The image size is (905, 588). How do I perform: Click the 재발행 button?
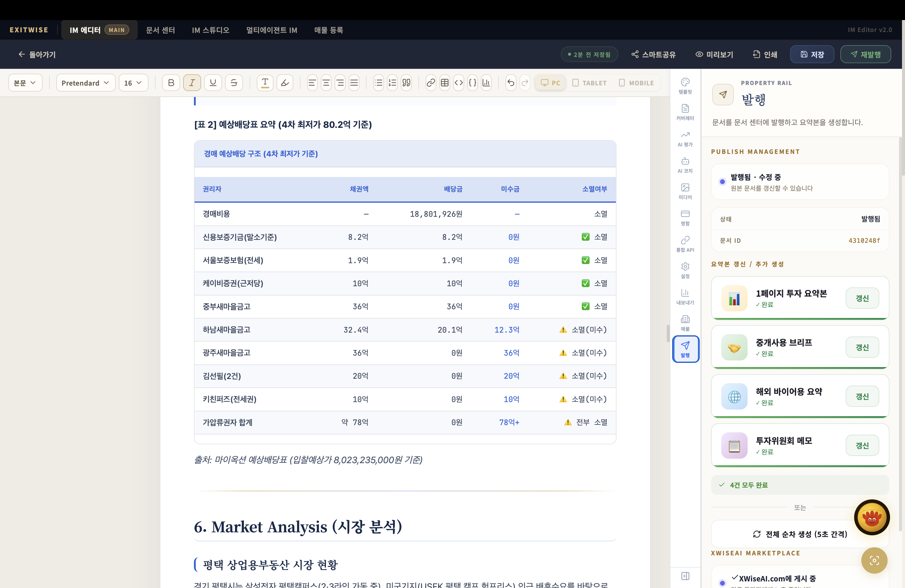[x=865, y=54]
